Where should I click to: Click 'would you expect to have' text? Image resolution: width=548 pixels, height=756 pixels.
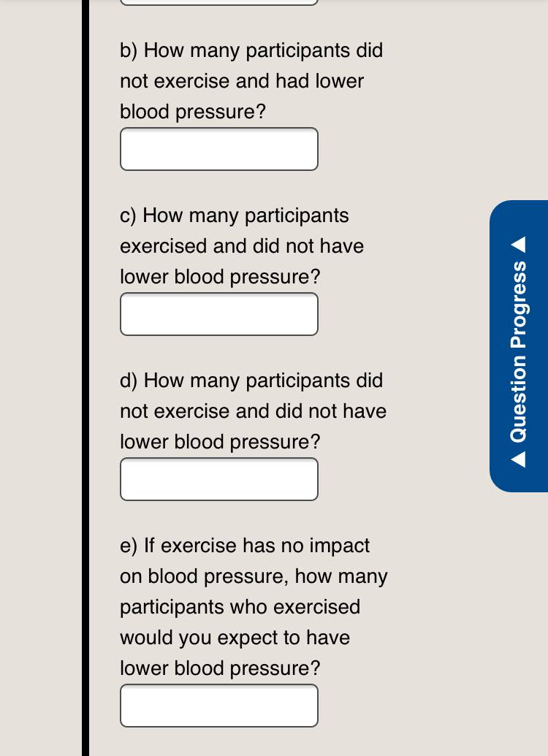(235, 638)
